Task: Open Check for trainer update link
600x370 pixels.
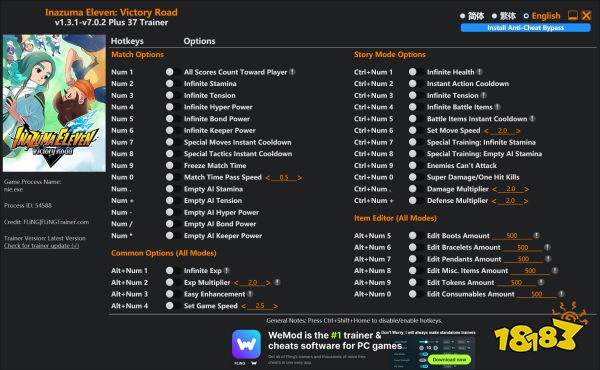Action: pyautogui.click(x=41, y=246)
